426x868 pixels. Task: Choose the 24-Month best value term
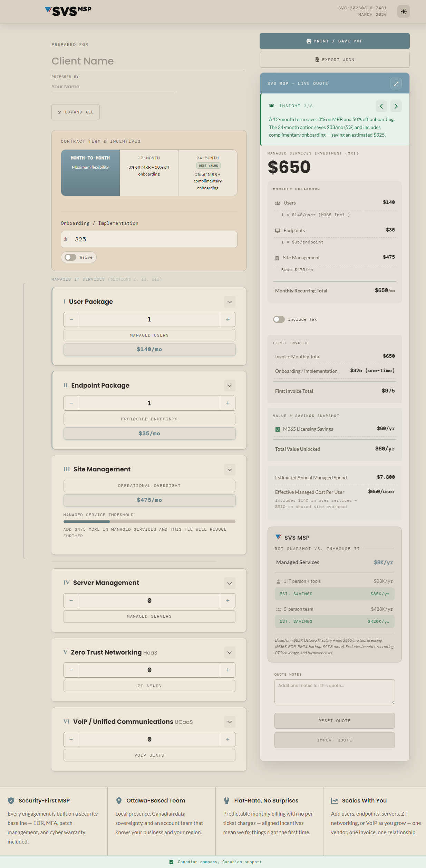[x=207, y=172]
